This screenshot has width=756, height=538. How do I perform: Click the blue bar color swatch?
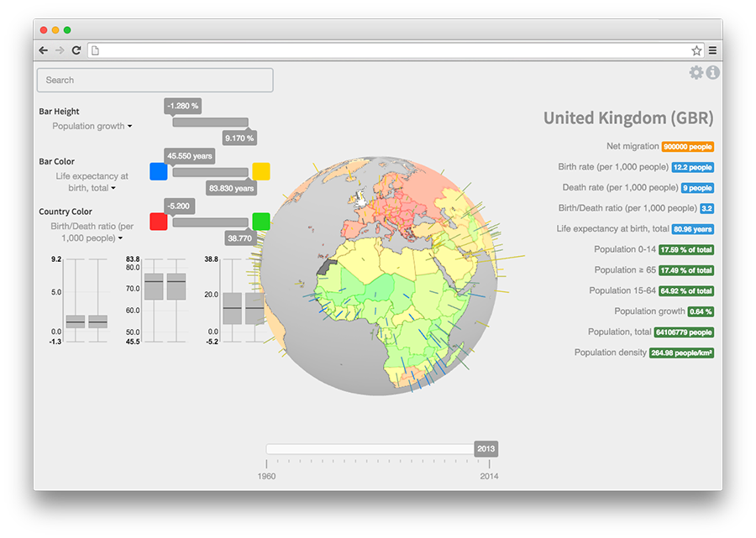[x=159, y=171]
